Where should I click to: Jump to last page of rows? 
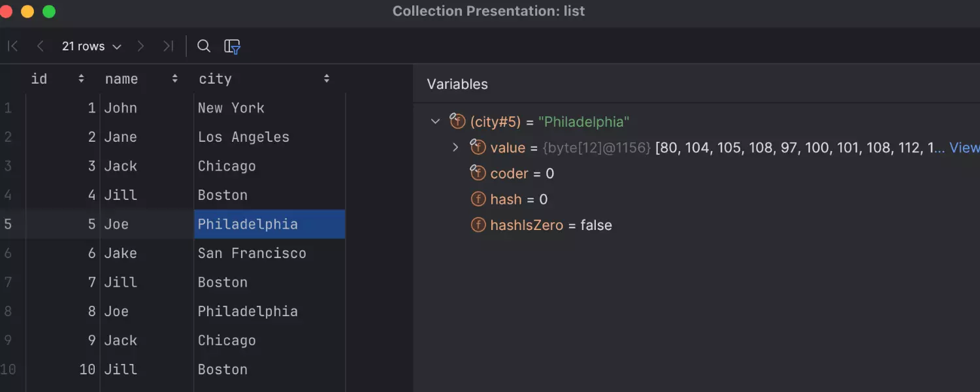pyautogui.click(x=169, y=46)
